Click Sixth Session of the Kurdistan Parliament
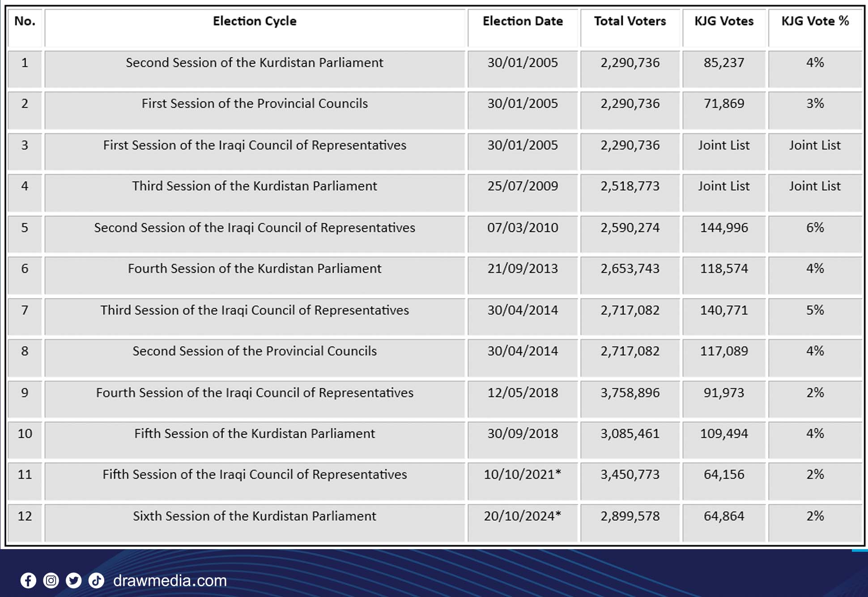 tap(254, 516)
